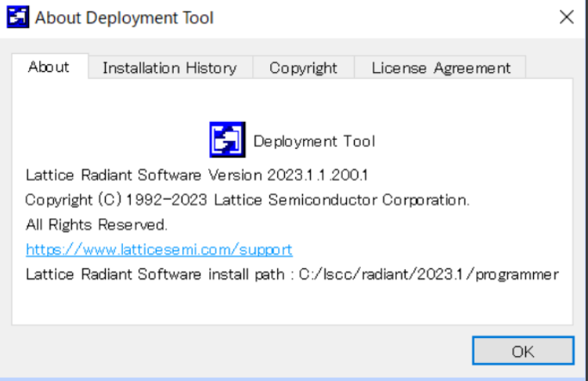
Task: Click the large Deployment Tool logo icon
Action: pos(227,140)
